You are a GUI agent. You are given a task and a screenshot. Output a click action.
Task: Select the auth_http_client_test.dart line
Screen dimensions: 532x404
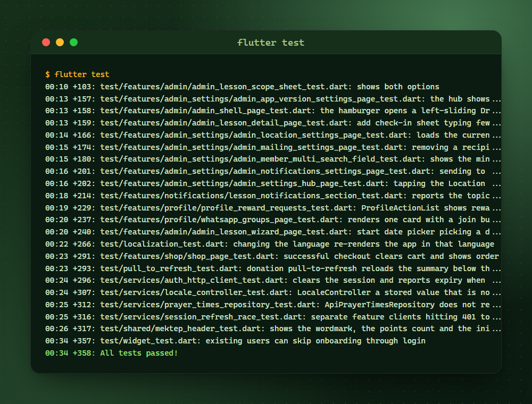273,281
